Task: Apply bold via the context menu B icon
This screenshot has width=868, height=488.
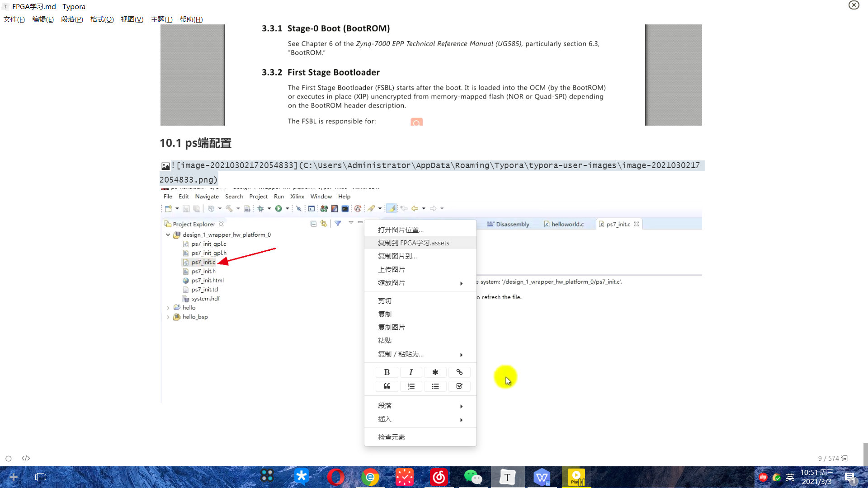Action: 387,372
